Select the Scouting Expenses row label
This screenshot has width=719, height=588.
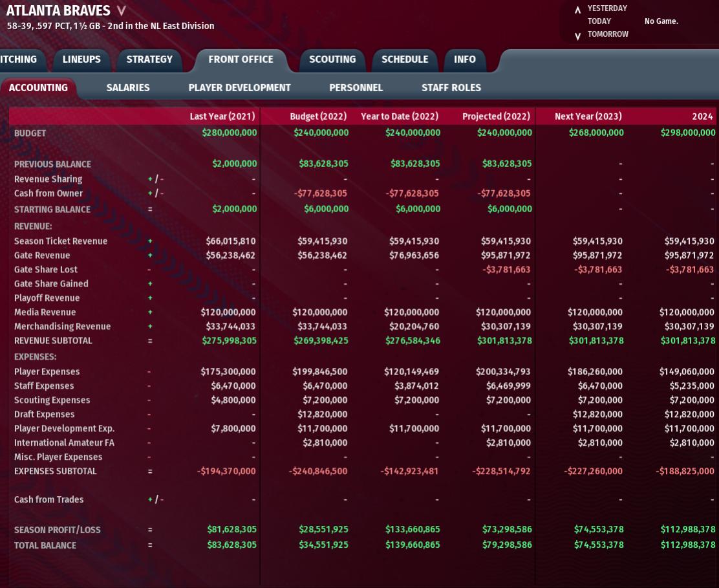52,400
